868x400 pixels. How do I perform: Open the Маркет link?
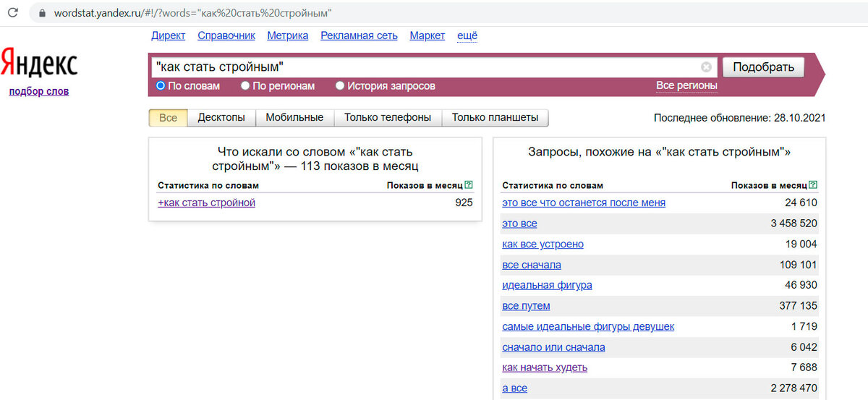click(427, 35)
